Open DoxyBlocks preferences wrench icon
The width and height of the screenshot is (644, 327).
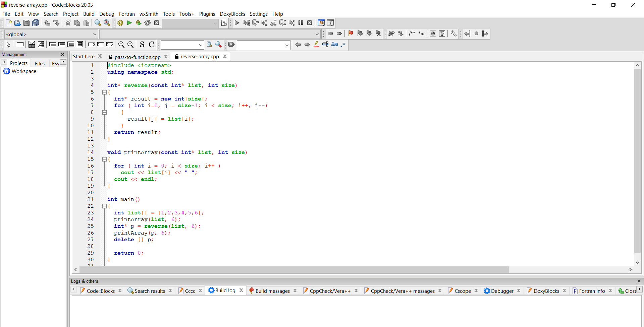[x=453, y=34]
